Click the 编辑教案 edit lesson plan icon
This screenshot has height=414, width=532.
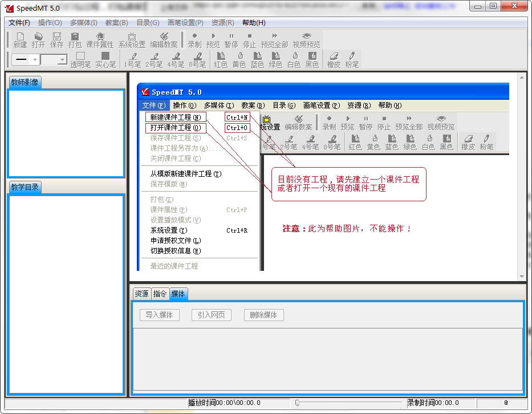click(x=164, y=40)
